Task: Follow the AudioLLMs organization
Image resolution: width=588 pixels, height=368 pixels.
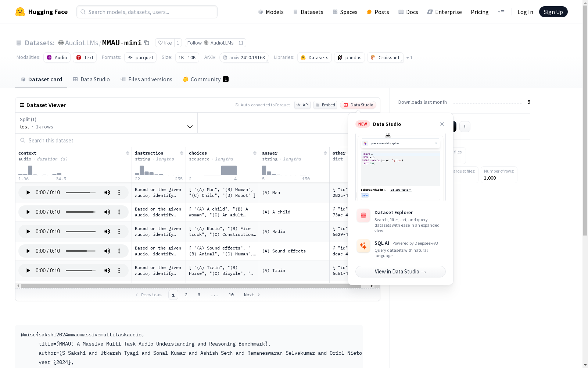Action: 210,43
